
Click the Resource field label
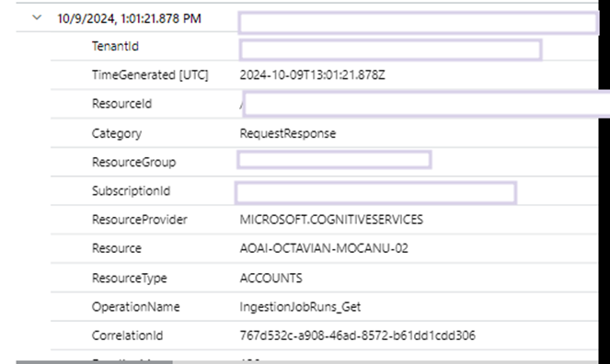pos(117,248)
